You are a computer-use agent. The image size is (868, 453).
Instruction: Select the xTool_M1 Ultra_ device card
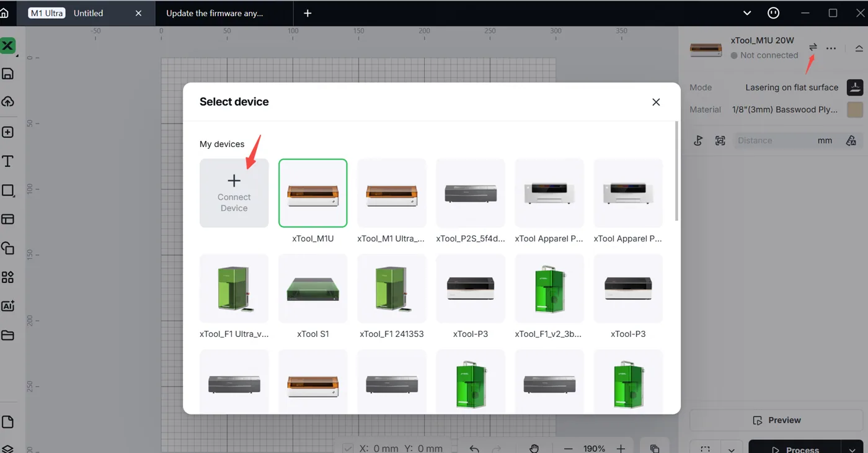pos(392,193)
